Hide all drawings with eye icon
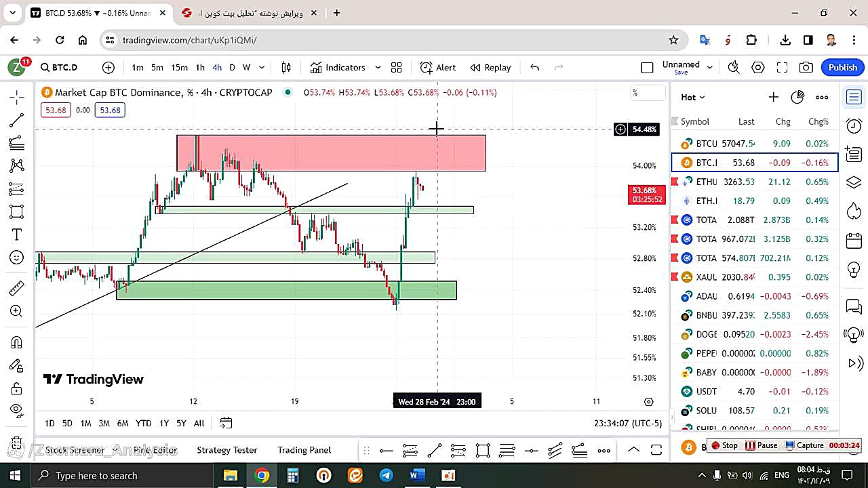This screenshot has height=488, width=868. 17,410
